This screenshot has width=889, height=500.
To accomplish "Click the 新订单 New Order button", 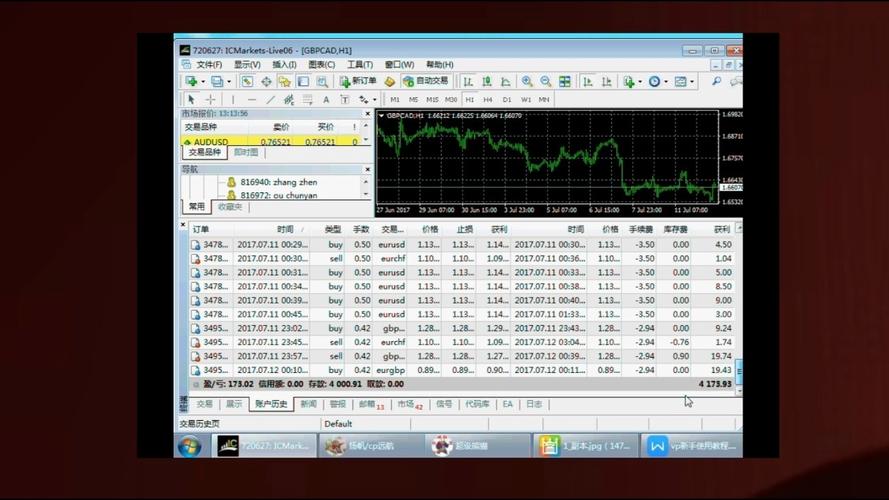I will click(x=358, y=82).
